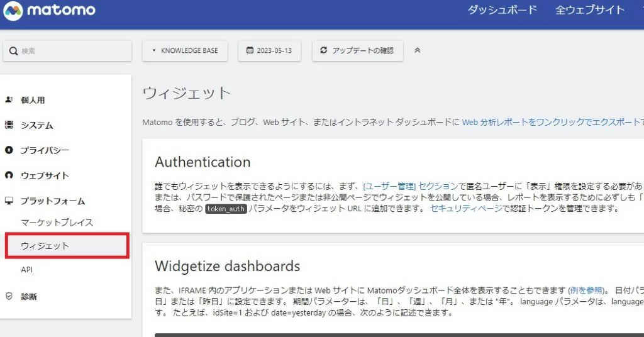Collapse the top controls with double chevron
Screen dimensions: 644x337
coord(418,50)
